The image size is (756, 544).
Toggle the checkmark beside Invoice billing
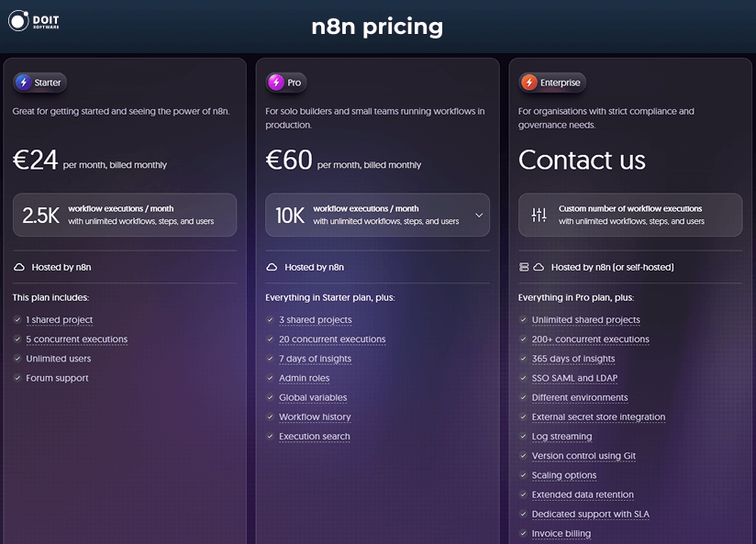522,533
